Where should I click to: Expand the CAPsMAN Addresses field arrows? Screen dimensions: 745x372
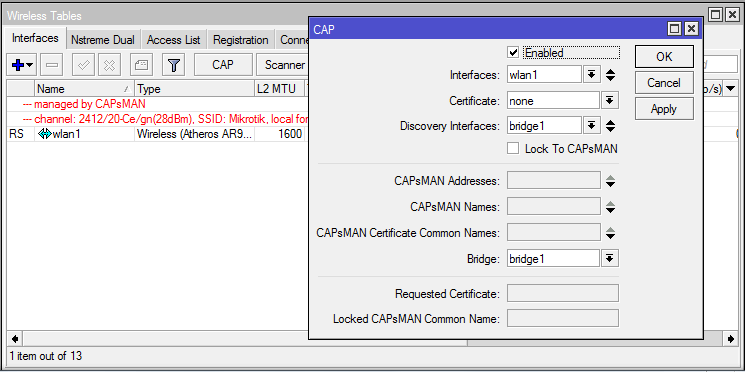611,181
